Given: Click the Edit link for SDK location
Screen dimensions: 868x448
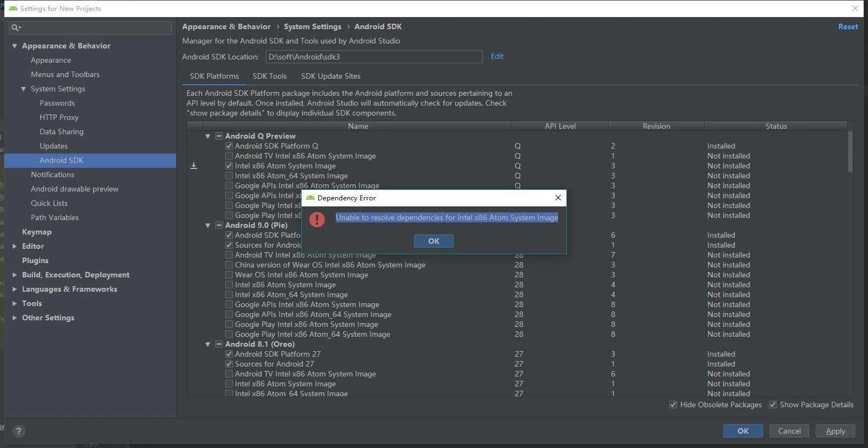Looking at the screenshot, I should pos(497,56).
